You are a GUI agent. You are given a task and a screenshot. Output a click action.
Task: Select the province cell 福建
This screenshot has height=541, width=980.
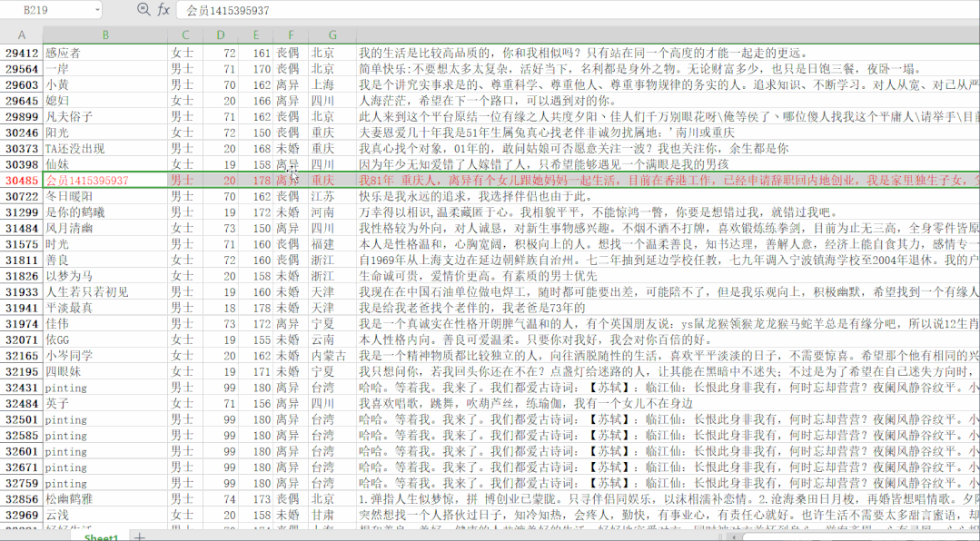332,244
